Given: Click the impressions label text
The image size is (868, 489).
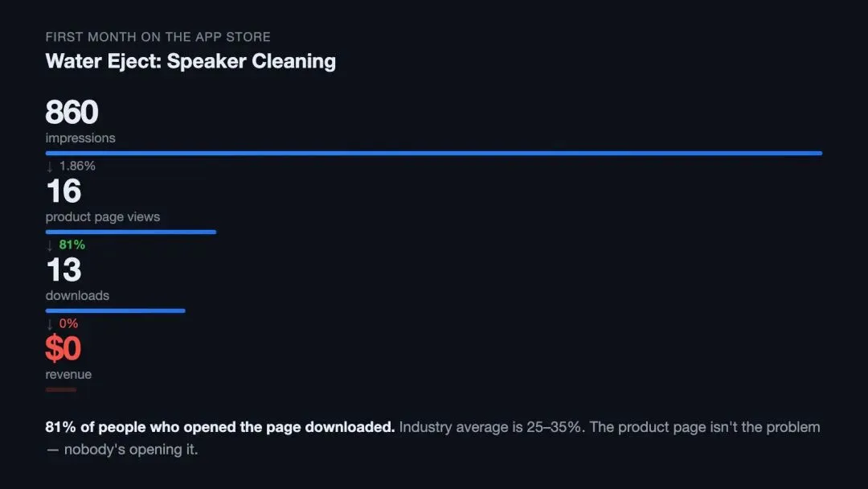Looking at the screenshot, I should (80, 138).
